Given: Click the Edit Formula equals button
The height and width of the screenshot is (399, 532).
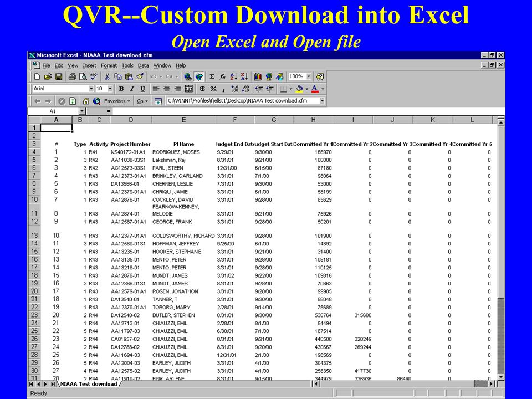Looking at the screenshot, I should 109,111.
